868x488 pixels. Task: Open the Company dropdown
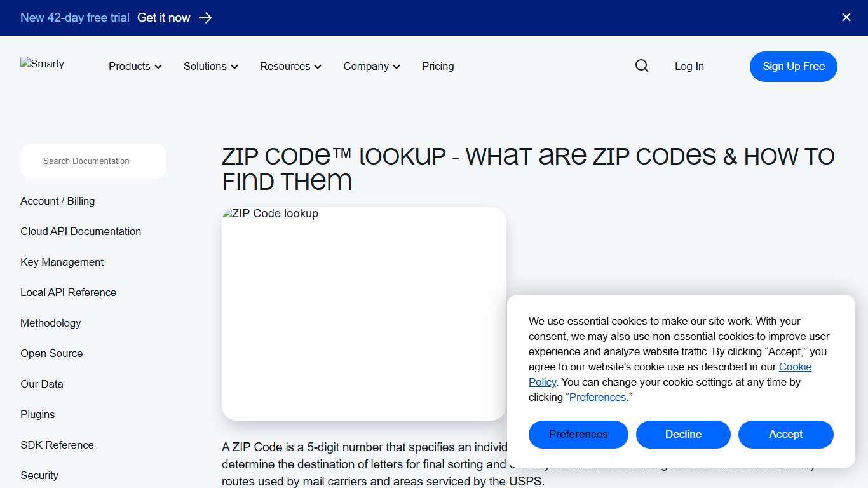pos(371,66)
